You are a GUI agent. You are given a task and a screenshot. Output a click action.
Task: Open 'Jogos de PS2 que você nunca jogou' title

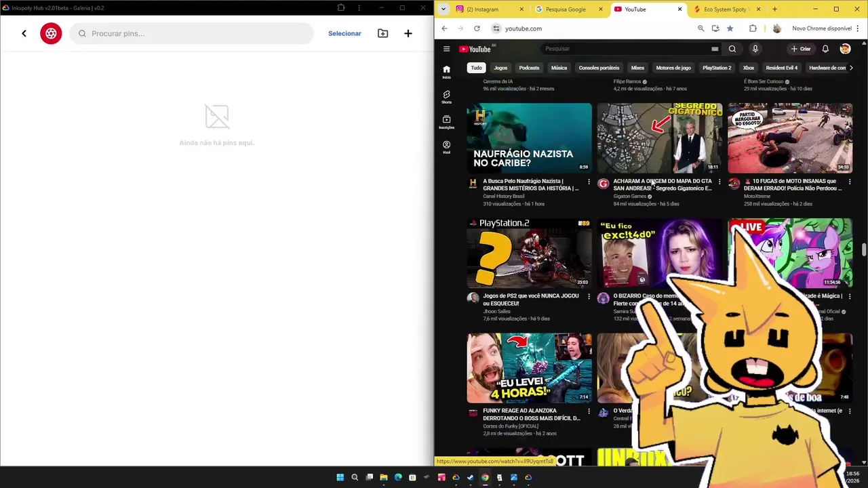click(531, 300)
